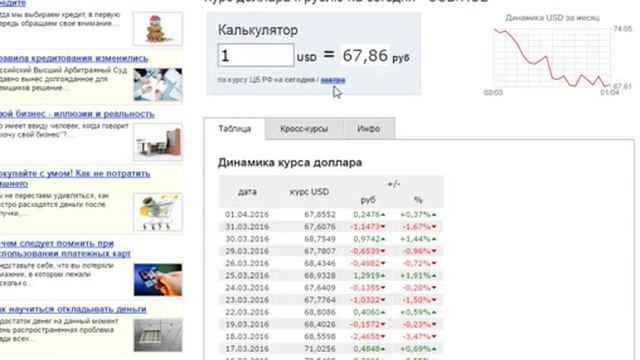Select the date cell 31.03.2016
This screenshot has width=640, height=360.
pyautogui.click(x=247, y=227)
